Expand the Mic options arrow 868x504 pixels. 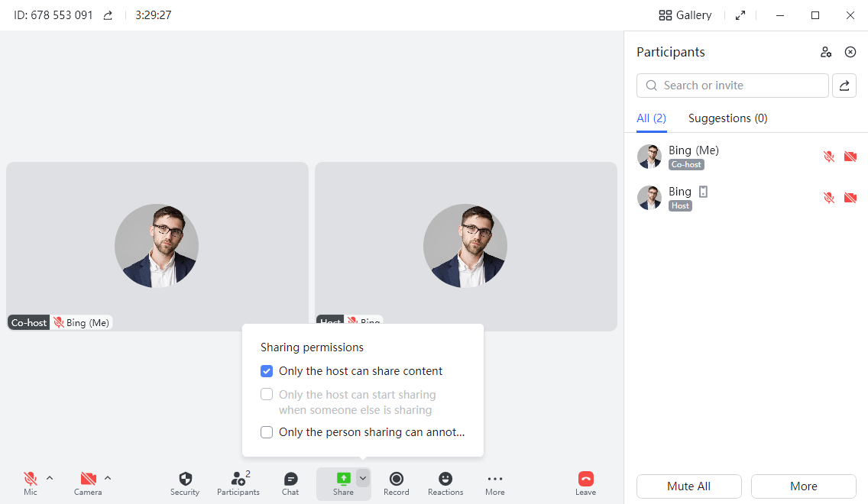click(x=50, y=478)
